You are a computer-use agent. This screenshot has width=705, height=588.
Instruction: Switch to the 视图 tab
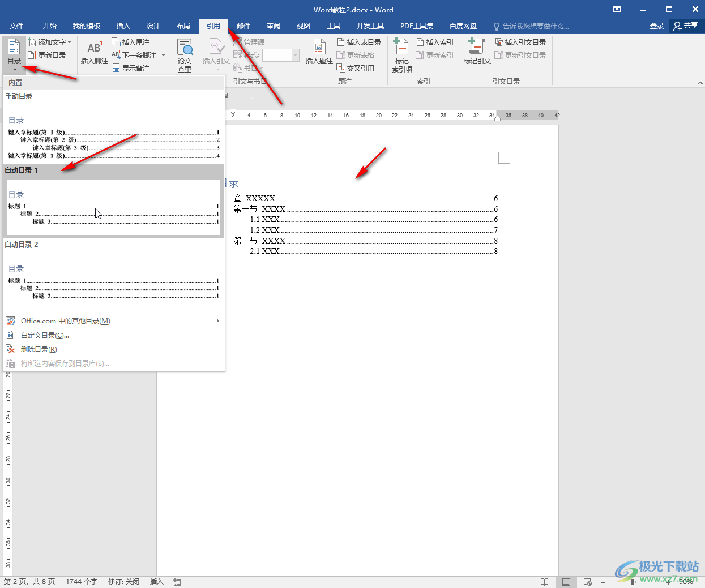coord(304,26)
